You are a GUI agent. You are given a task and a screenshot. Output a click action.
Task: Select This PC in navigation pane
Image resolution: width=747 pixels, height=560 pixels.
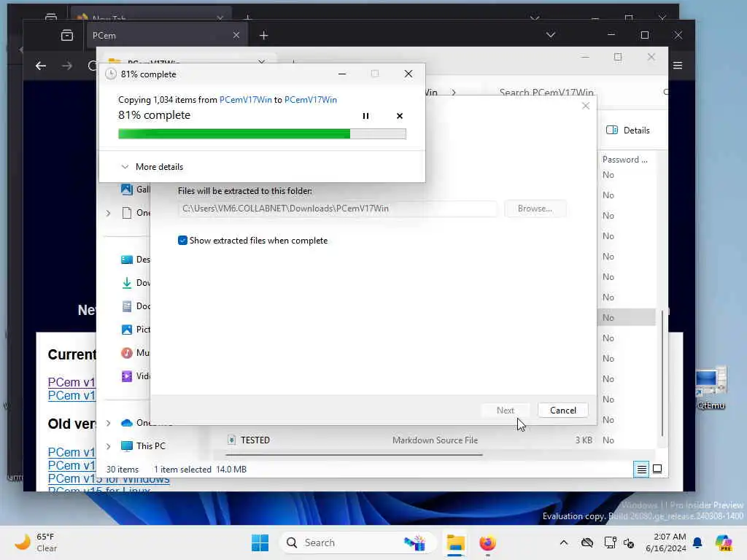150,446
